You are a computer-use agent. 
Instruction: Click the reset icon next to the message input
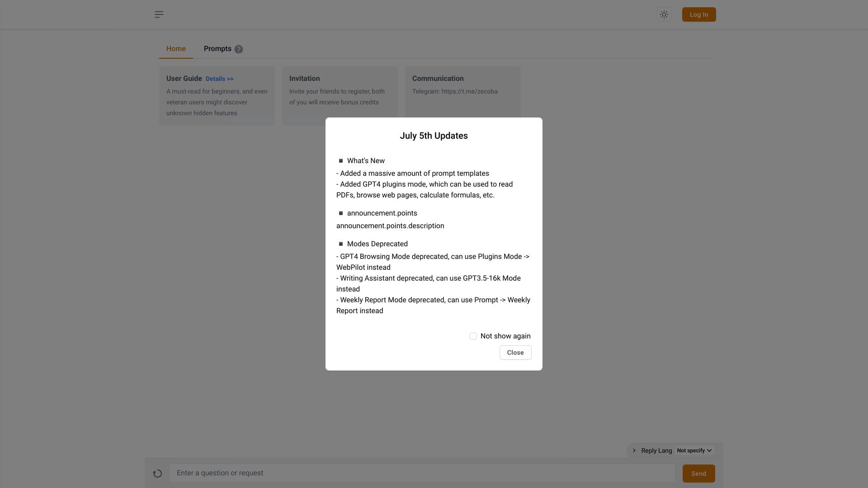(x=157, y=473)
